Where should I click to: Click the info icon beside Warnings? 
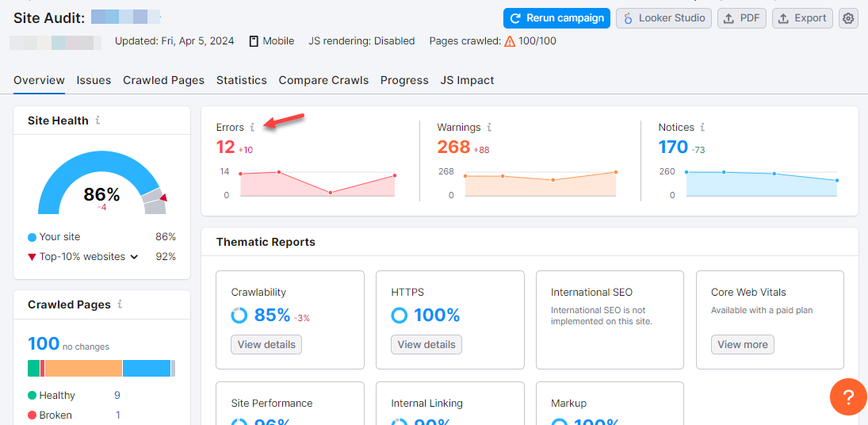click(x=489, y=127)
